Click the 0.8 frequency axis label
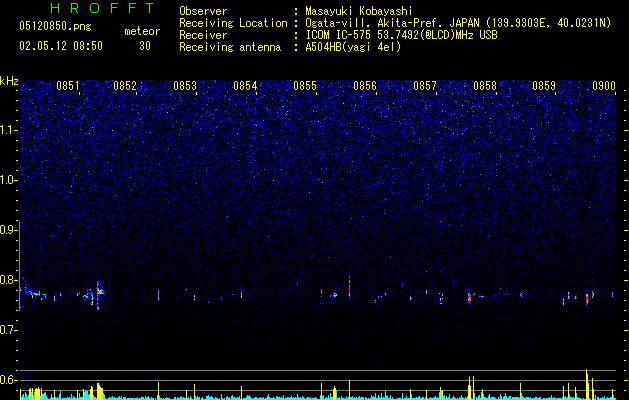 pos(8,280)
